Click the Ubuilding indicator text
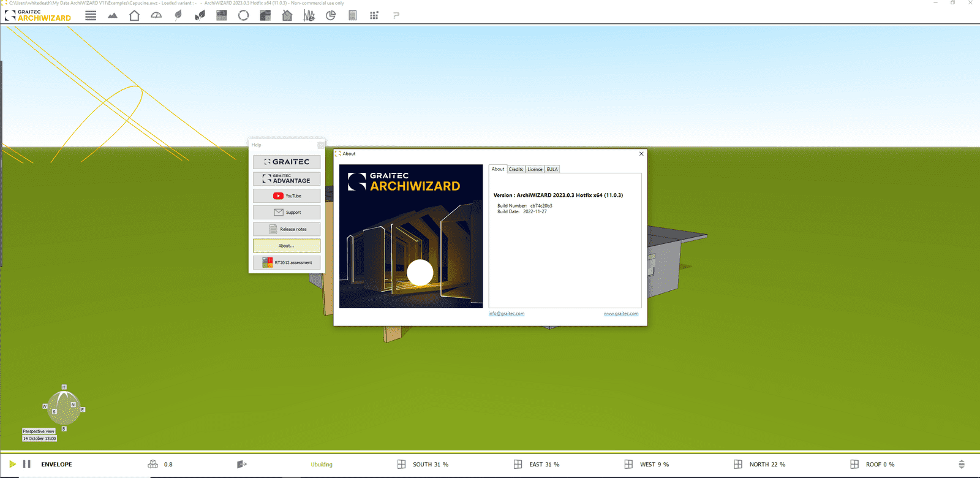980x478 pixels. [322, 465]
